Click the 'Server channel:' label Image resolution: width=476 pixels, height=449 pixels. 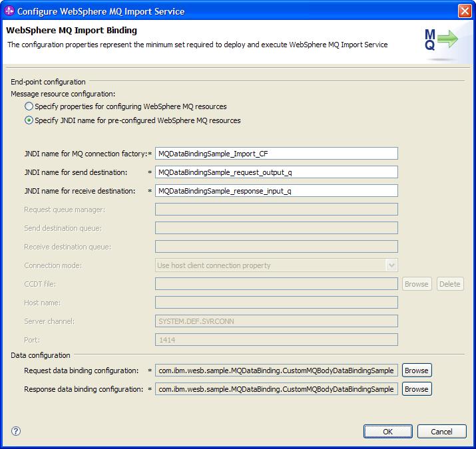[49, 321]
